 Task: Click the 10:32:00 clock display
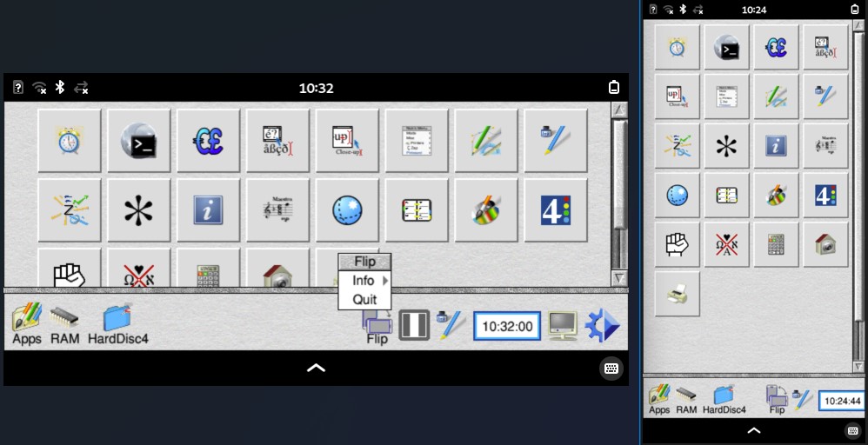507,326
